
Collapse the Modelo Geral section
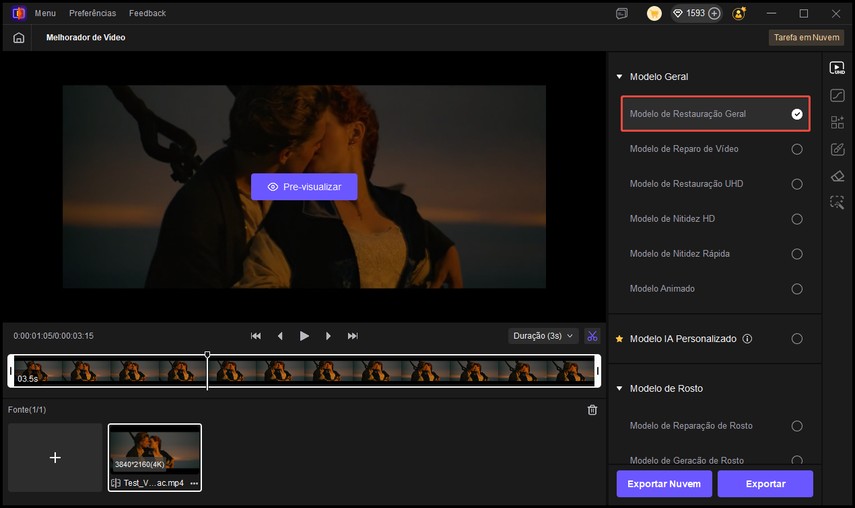tap(619, 77)
